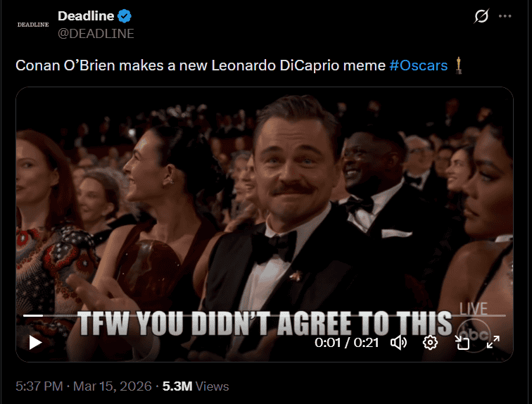
Task: Click the blue verified badge
Action: pos(125,16)
